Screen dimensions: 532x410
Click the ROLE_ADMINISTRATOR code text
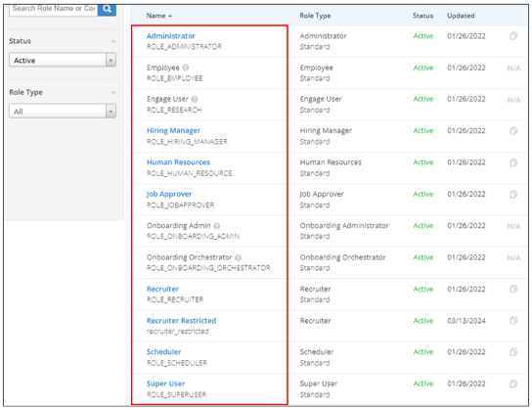point(184,47)
